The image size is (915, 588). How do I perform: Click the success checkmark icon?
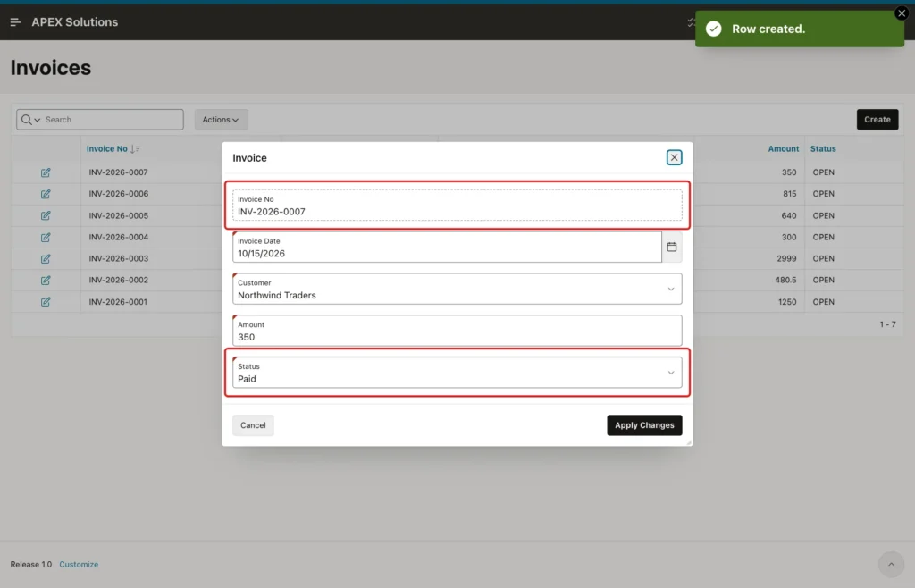714,29
